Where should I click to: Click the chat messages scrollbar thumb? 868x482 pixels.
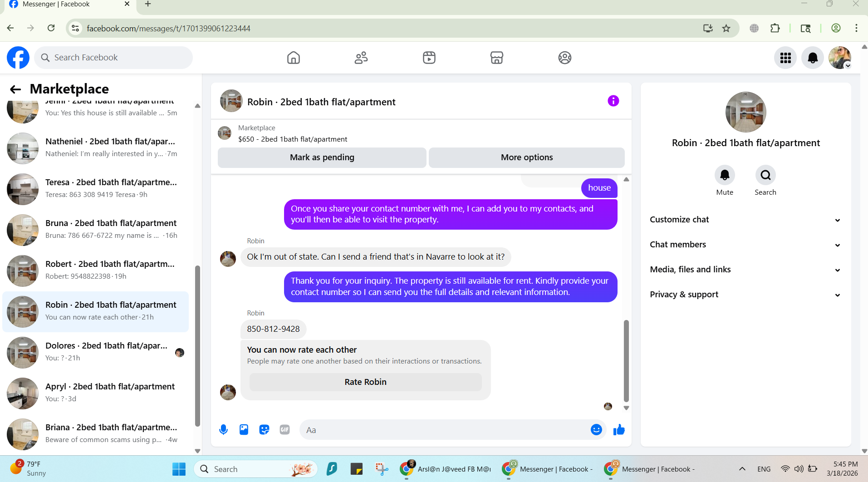click(626, 361)
